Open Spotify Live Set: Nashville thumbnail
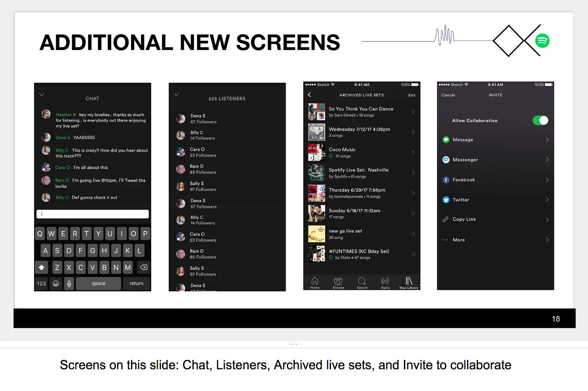 pyautogui.click(x=317, y=173)
